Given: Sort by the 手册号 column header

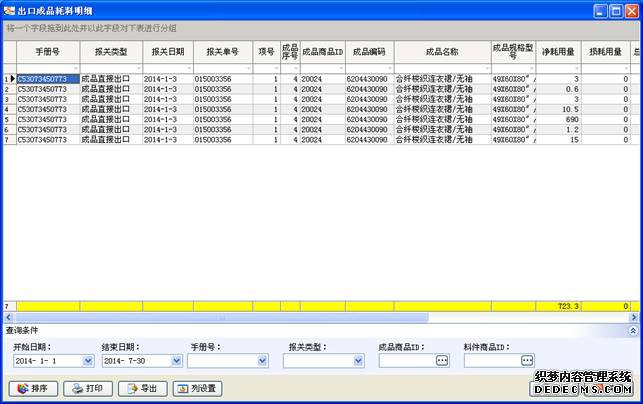Looking at the screenshot, I should coord(47,51).
